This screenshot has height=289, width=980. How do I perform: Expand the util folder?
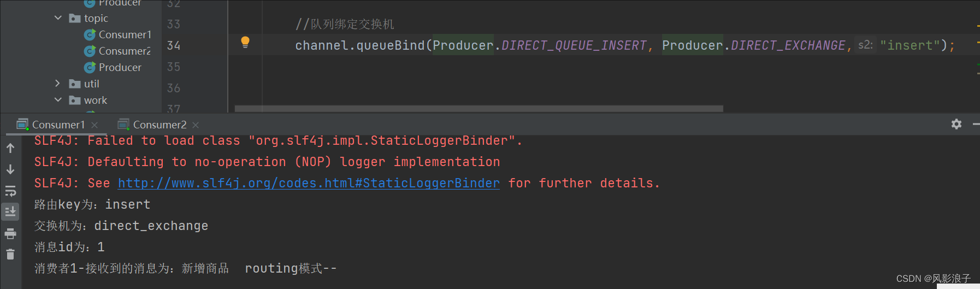pos(58,84)
